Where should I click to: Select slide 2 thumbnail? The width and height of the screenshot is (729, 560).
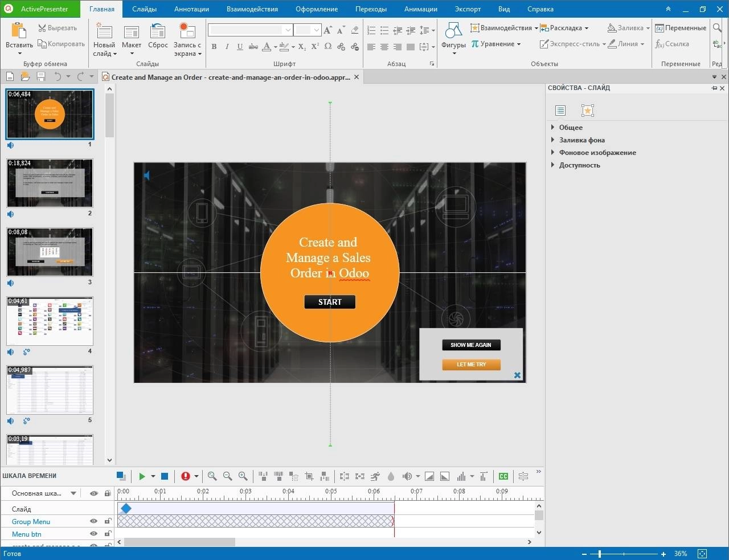[50, 183]
